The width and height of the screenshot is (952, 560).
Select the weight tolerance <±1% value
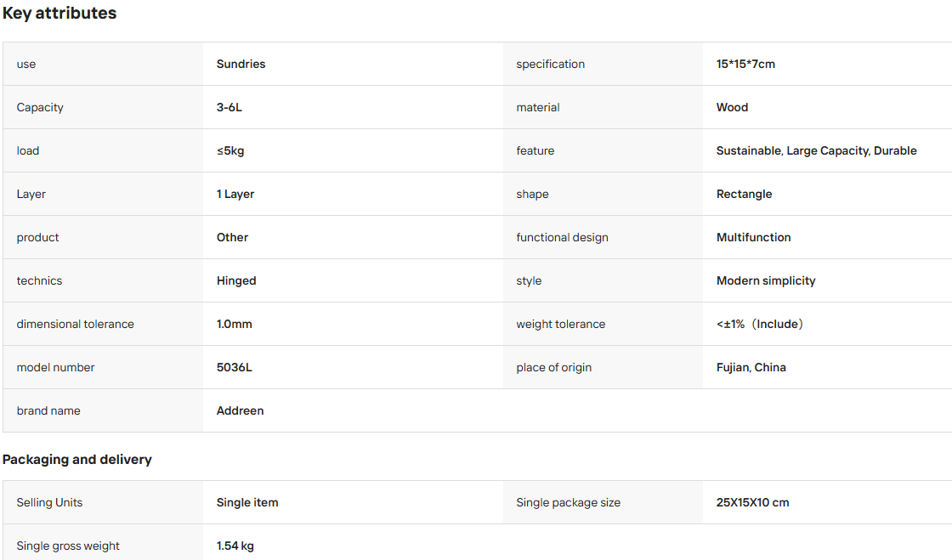(760, 324)
